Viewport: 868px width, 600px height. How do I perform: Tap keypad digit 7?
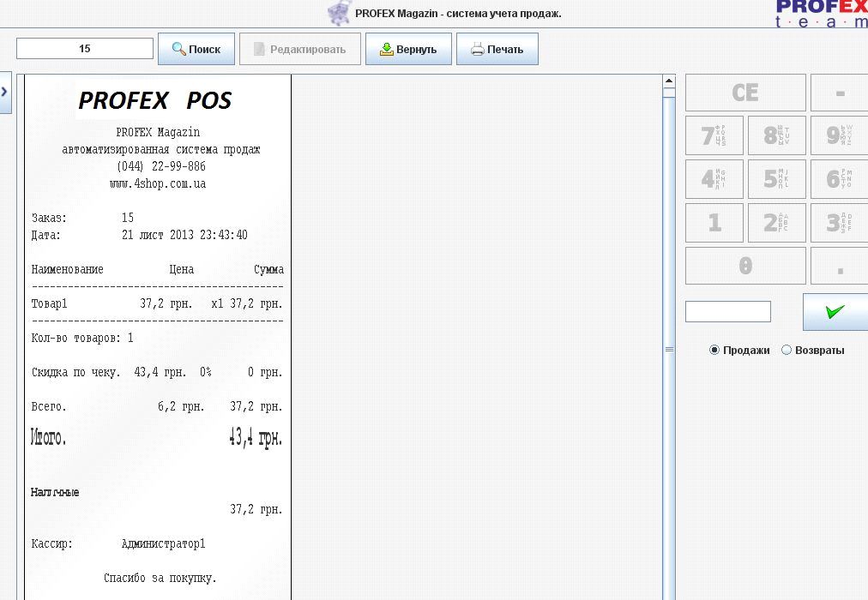tap(714, 135)
